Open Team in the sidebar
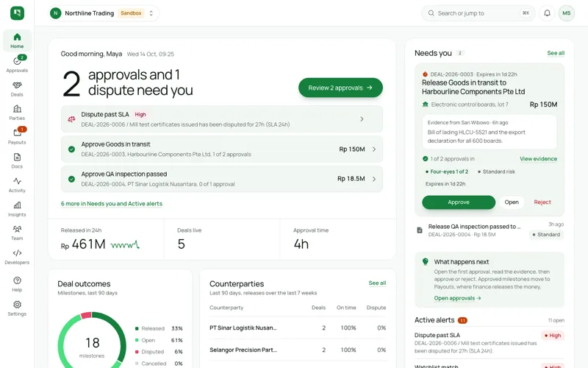This screenshot has width=588, height=368. [x=17, y=233]
